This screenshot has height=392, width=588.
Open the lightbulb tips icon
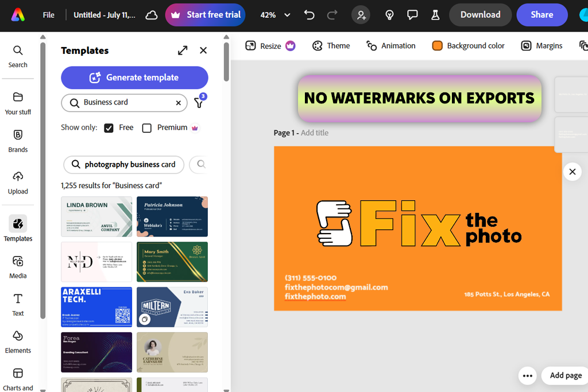389,15
